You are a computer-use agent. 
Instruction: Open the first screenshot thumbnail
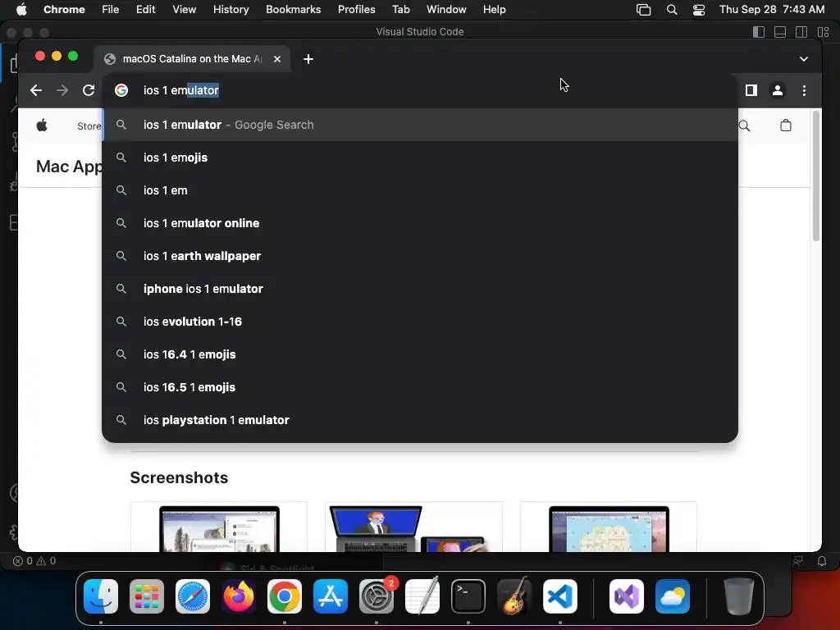coord(219,527)
